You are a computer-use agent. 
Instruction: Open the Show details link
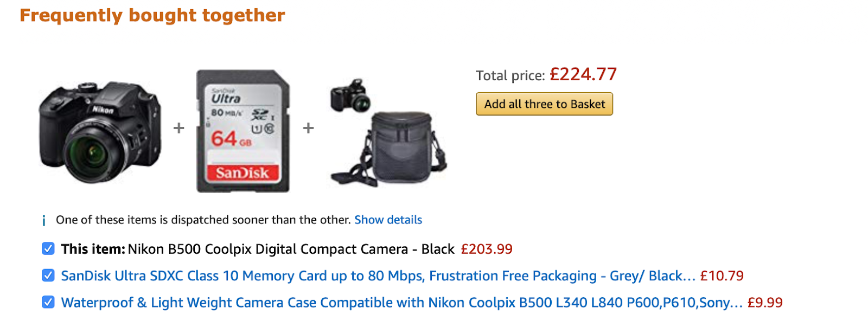(x=388, y=220)
